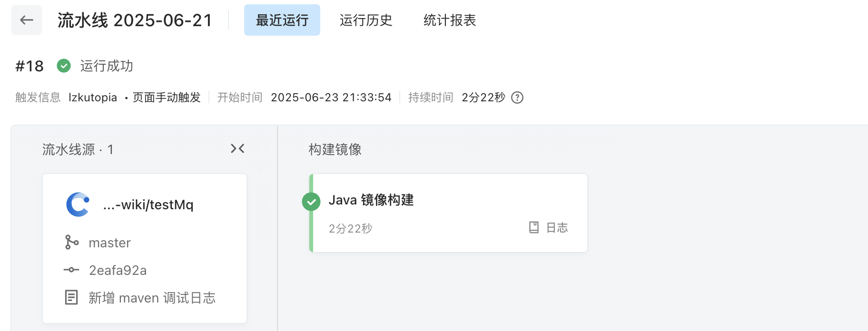
Task: Click the Java build success checkmark icon
Action: pos(311,202)
